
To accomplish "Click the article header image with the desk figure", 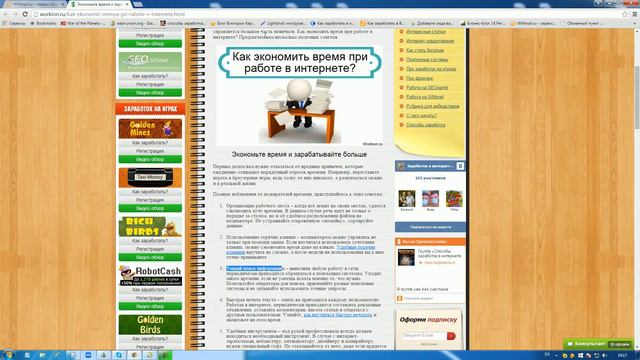I will point(300,95).
